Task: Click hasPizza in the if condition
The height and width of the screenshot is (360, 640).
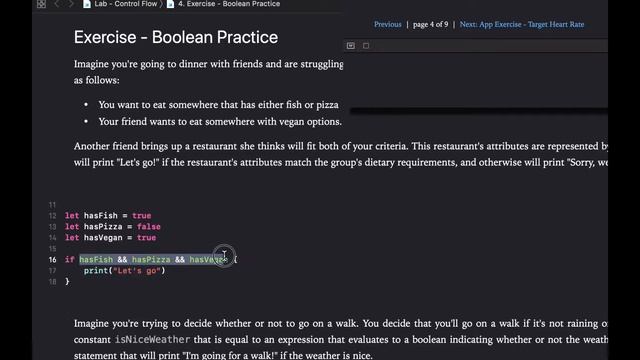Action: pyautogui.click(x=151, y=260)
